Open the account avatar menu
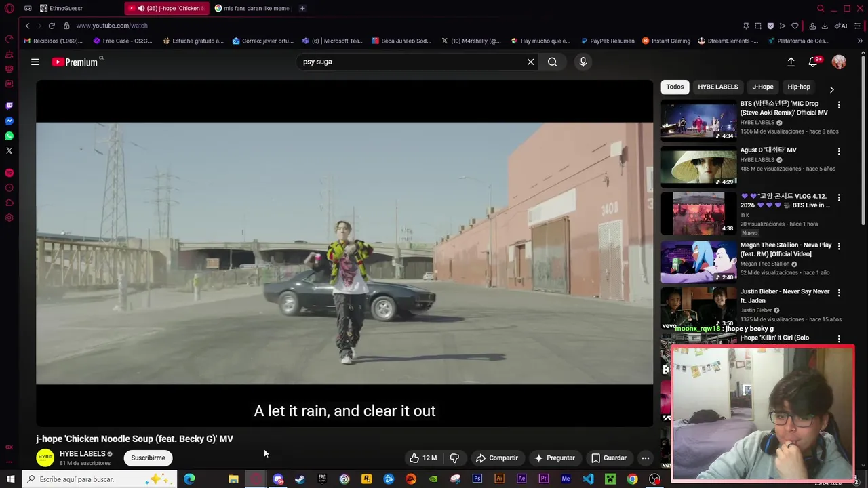The width and height of the screenshot is (868, 488). pyautogui.click(x=839, y=62)
